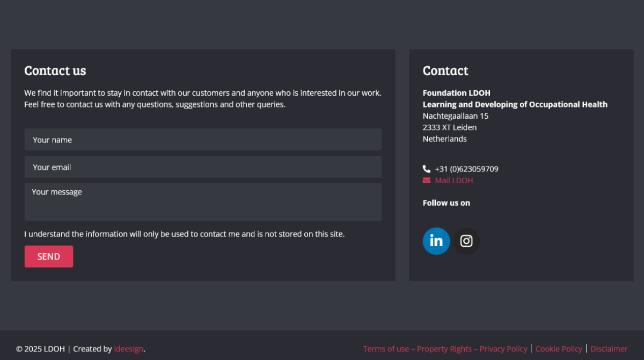This screenshot has width=644, height=360.
Task: Focus the Your name field
Action: pyautogui.click(x=203, y=140)
